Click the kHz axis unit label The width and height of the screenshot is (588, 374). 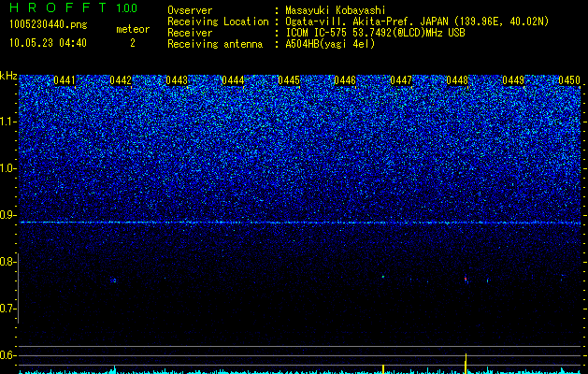pos(8,76)
